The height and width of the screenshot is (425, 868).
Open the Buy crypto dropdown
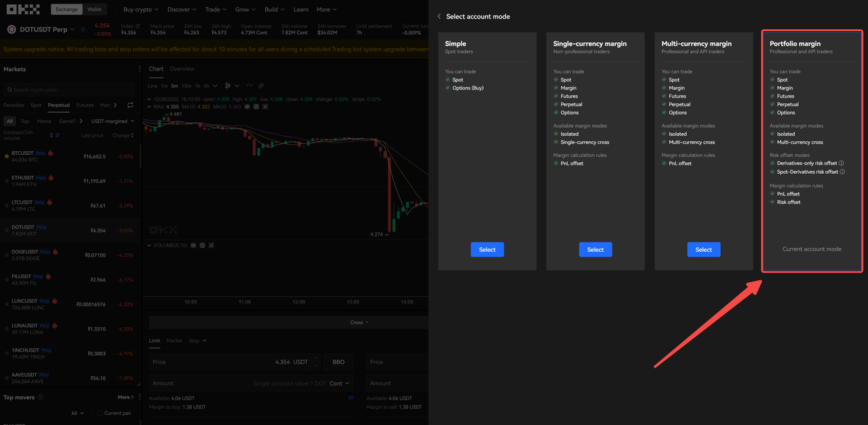(141, 10)
